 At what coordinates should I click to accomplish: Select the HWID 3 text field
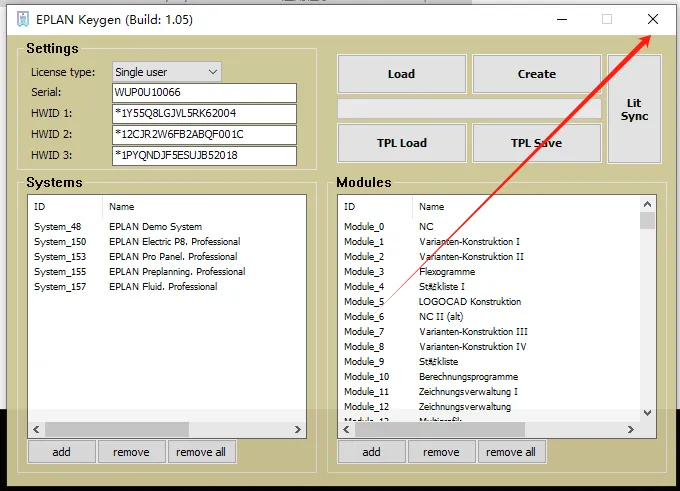204,156
